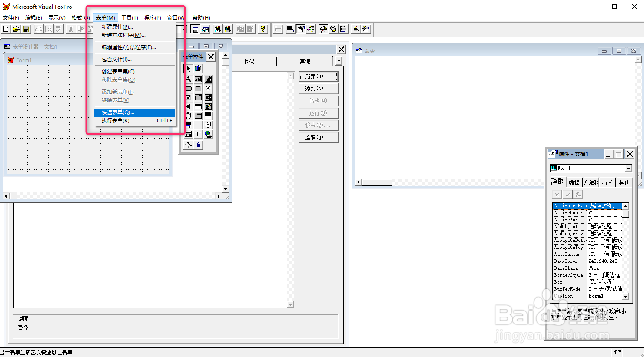The image size is (644, 357).
Task: Select the BackColor 240,240,240 property row
Action: point(588,261)
